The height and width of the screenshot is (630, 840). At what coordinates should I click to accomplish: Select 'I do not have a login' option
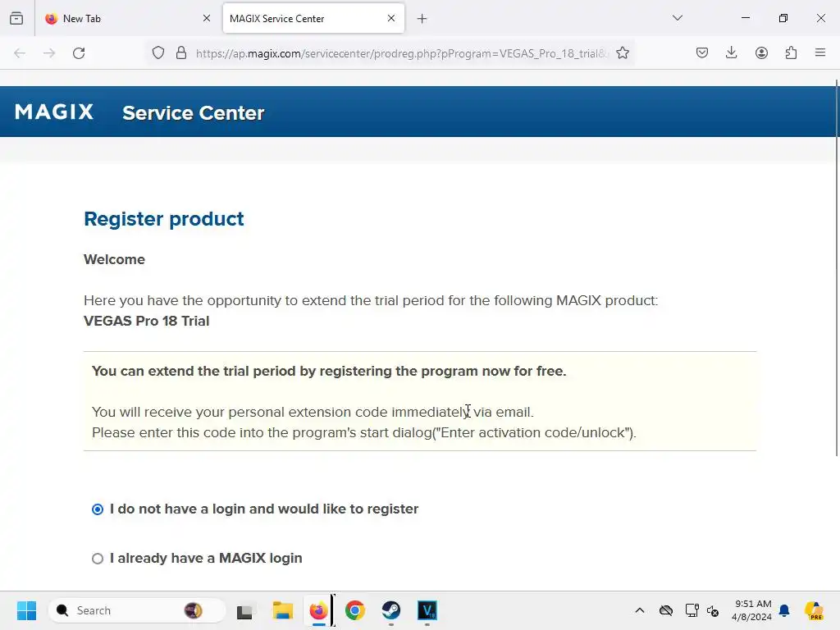click(x=98, y=509)
